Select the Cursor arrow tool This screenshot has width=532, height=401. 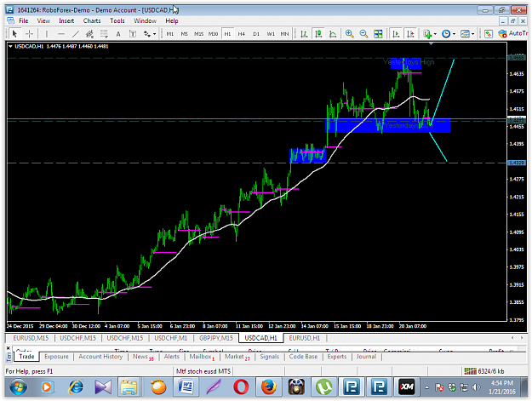(14, 33)
